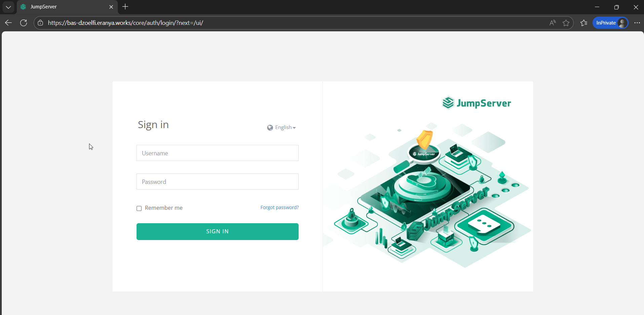Click the globe icon next to English
The width and height of the screenshot is (644, 315).
(x=270, y=127)
